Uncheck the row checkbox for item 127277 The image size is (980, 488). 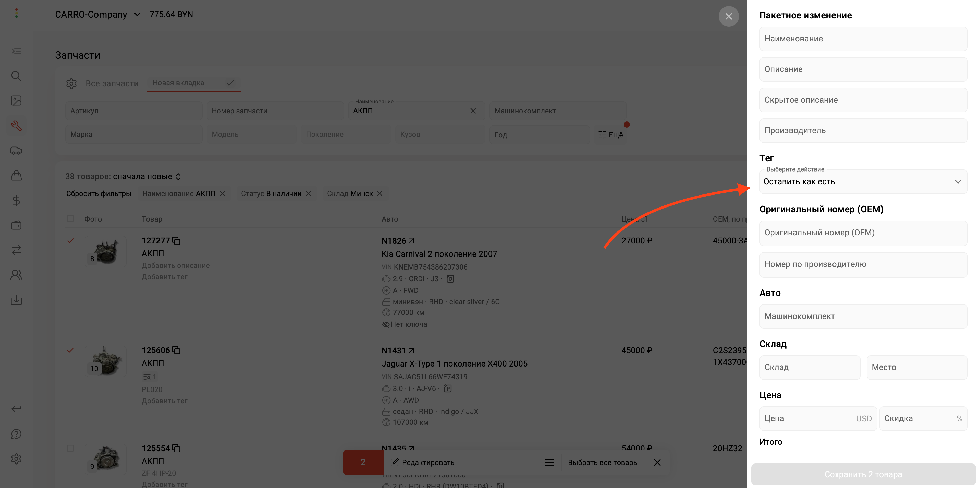coord(70,240)
